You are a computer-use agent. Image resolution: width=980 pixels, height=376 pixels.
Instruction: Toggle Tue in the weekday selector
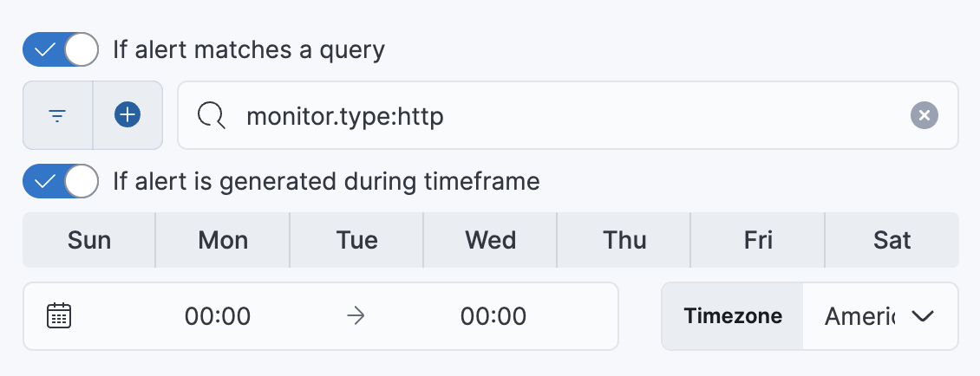click(356, 240)
